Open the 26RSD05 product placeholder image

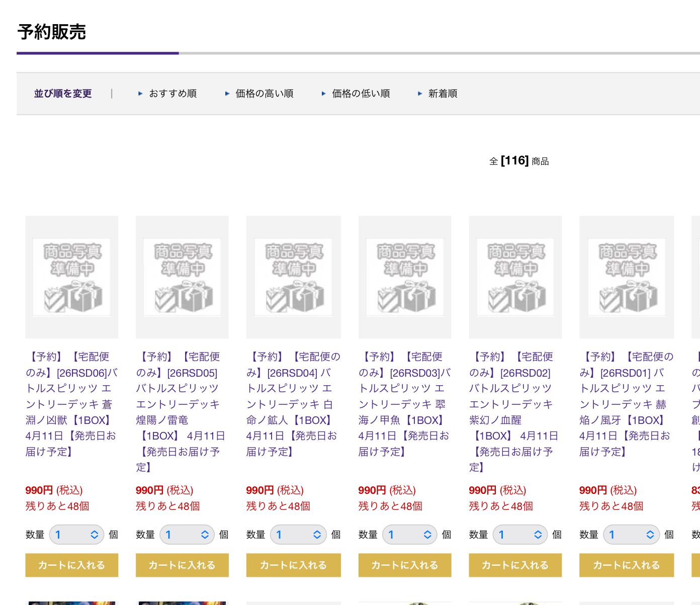click(182, 277)
